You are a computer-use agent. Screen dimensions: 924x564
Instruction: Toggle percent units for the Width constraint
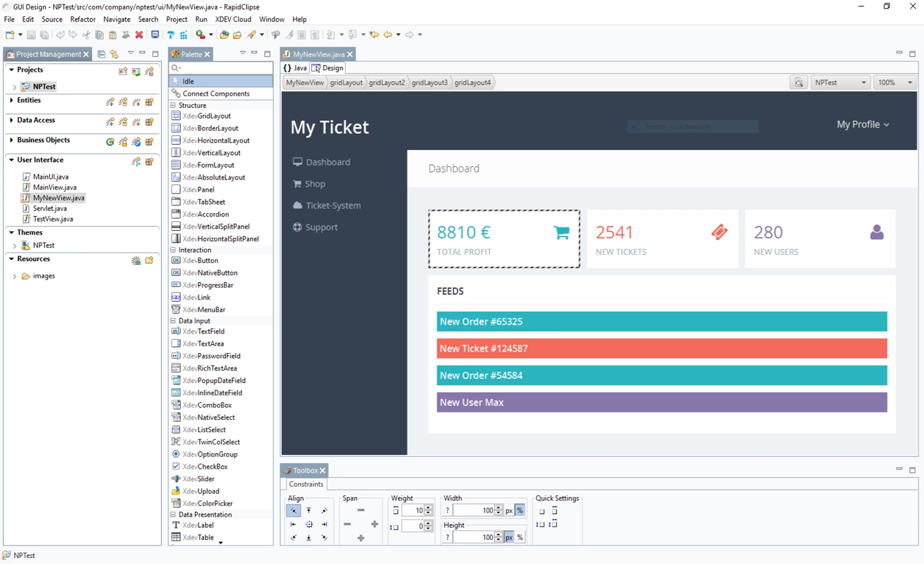(x=520, y=510)
